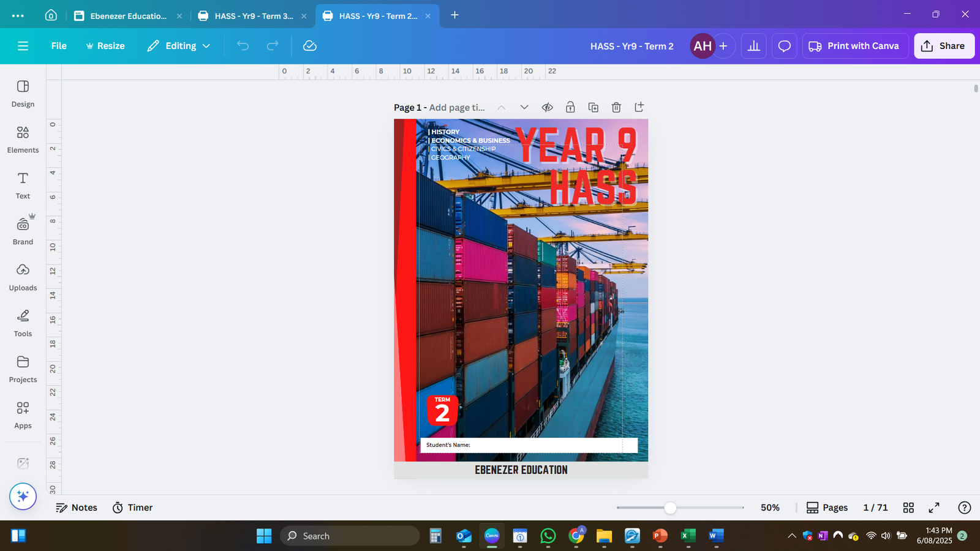Open Windows Start menu

pyautogui.click(x=264, y=536)
